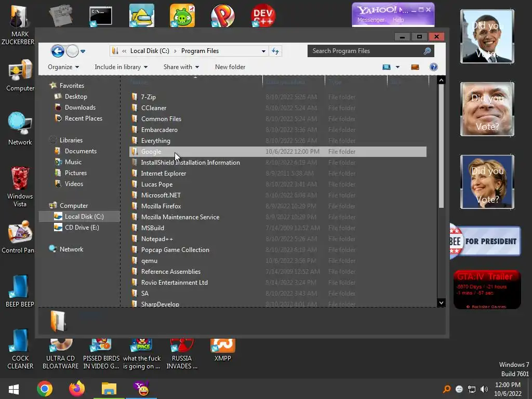Click the GTA:IV Trailer countdown gadget
This screenshot has width=532, height=399.
487,289
